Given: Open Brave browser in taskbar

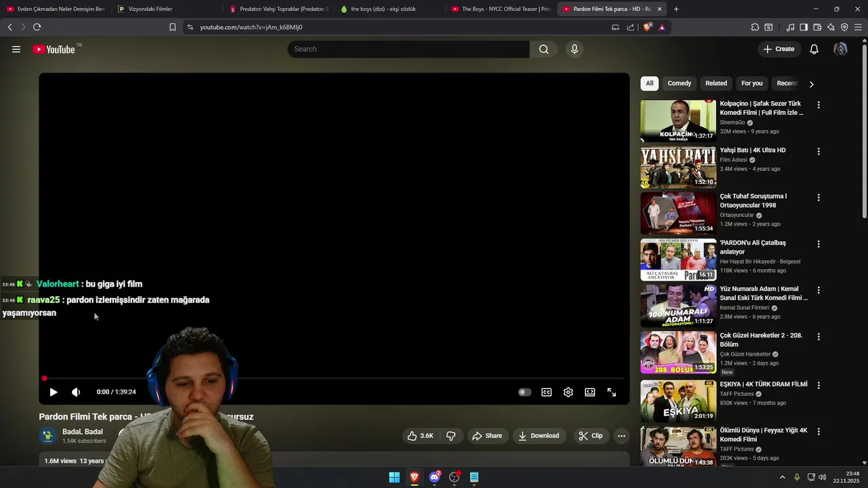Looking at the screenshot, I should point(414,477).
